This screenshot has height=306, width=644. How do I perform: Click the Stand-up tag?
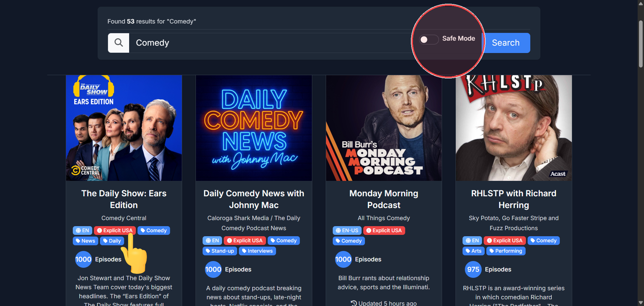pos(220,251)
